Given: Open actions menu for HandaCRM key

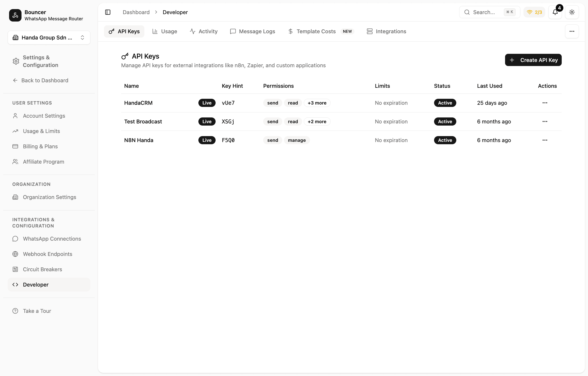Looking at the screenshot, I should pos(545,103).
